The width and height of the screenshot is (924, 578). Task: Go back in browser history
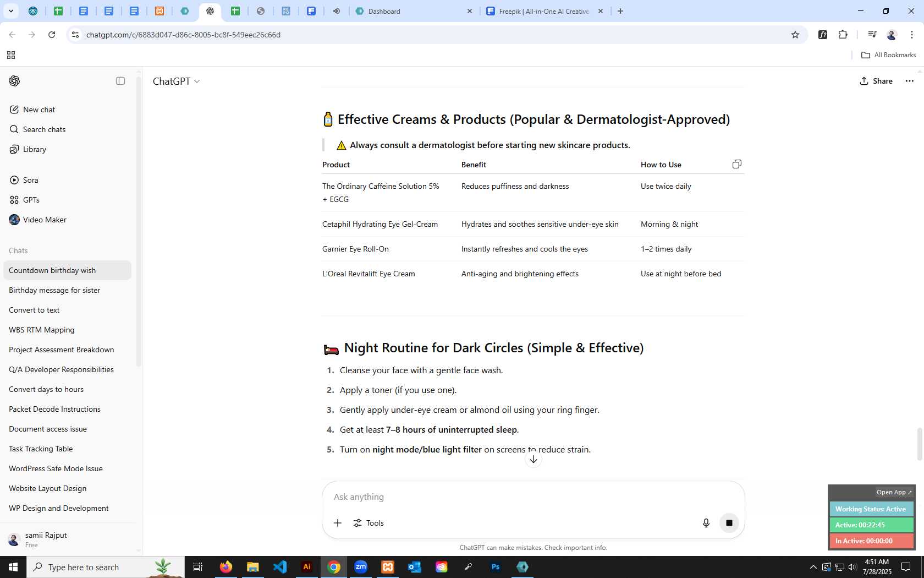pos(12,35)
